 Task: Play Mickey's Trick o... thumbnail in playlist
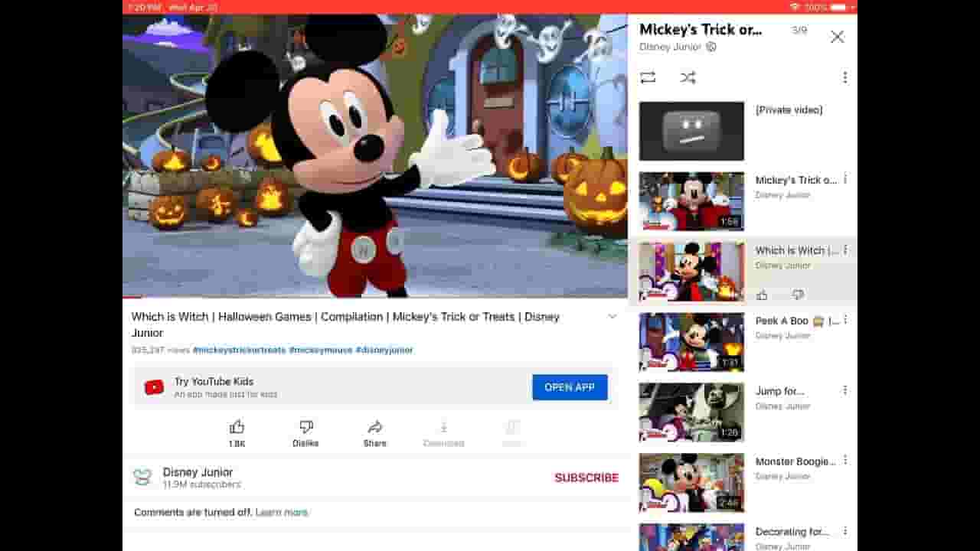tap(691, 201)
